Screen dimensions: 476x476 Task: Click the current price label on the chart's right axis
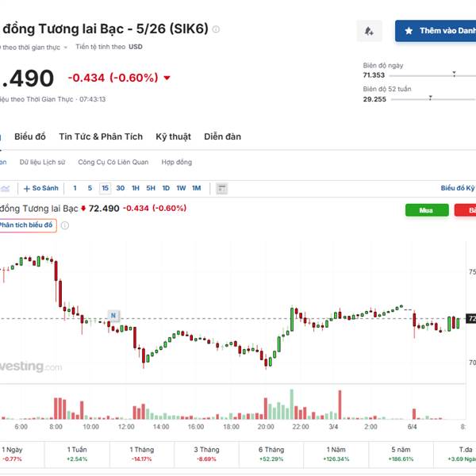(471, 319)
